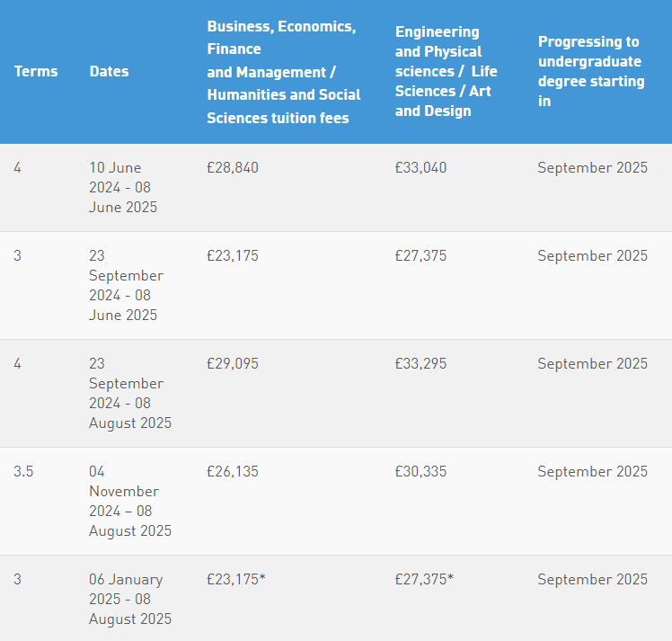Select the £33,040 fee cell
Image resolution: width=672 pixels, height=641 pixels.
pyautogui.click(x=420, y=167)
